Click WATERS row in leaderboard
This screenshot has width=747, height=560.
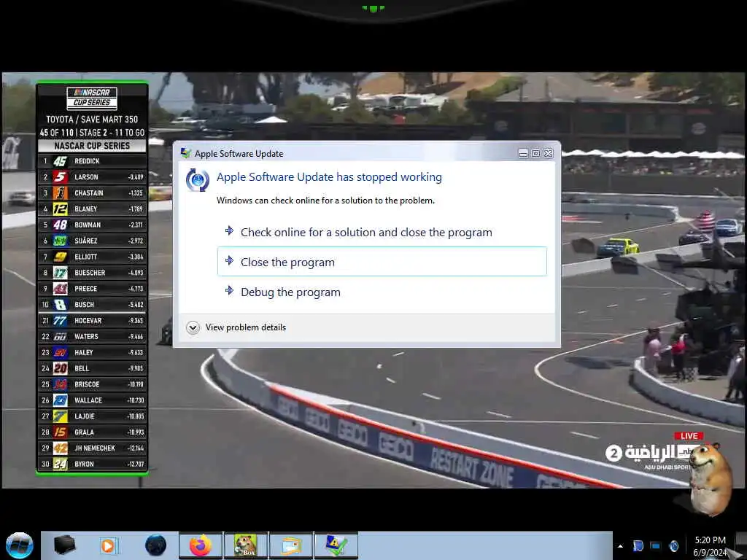(92, 336)
